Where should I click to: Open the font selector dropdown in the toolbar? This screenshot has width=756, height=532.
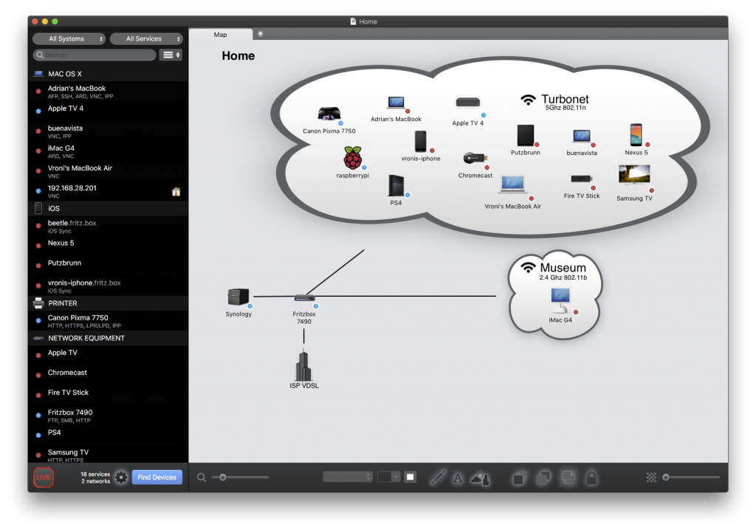tap(347, 477)
